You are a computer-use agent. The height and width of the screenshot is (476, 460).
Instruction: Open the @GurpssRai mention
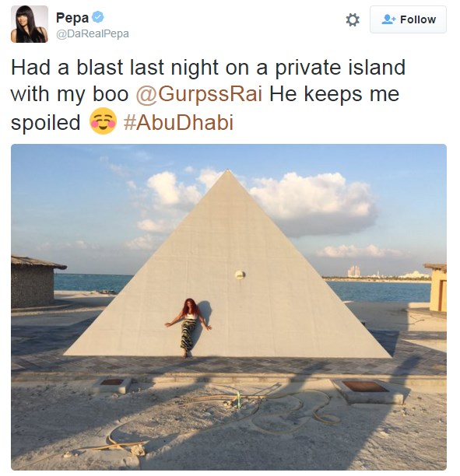pos(199,94)
